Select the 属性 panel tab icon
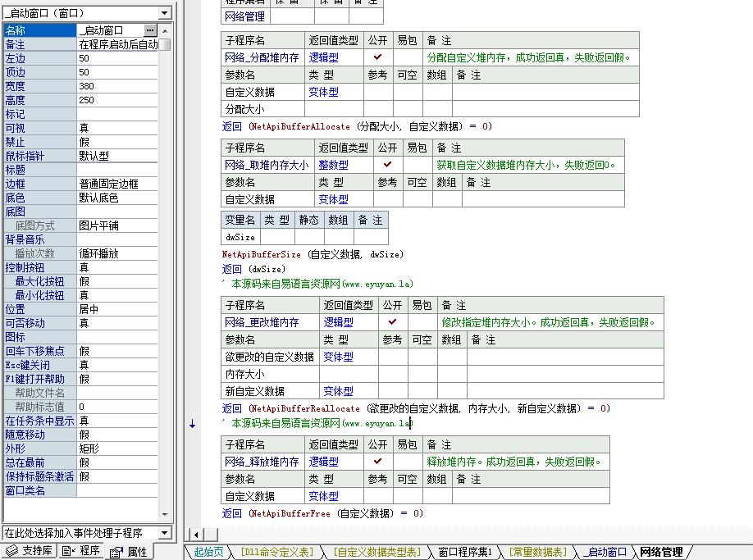Viewport: 753px width, 560px height. point(116,553)
